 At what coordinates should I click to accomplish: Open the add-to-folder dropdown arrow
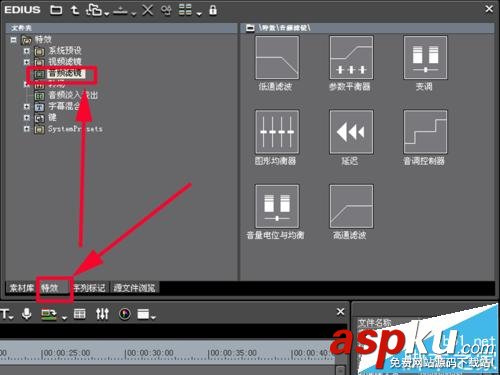coord(107,13)
